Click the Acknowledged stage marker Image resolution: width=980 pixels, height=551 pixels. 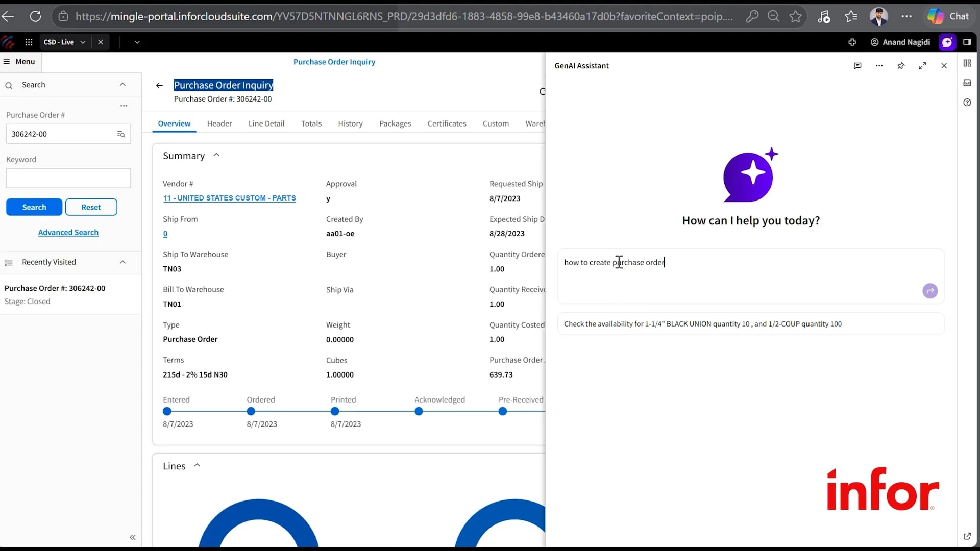pyautogui.click(x=419, y=411)
